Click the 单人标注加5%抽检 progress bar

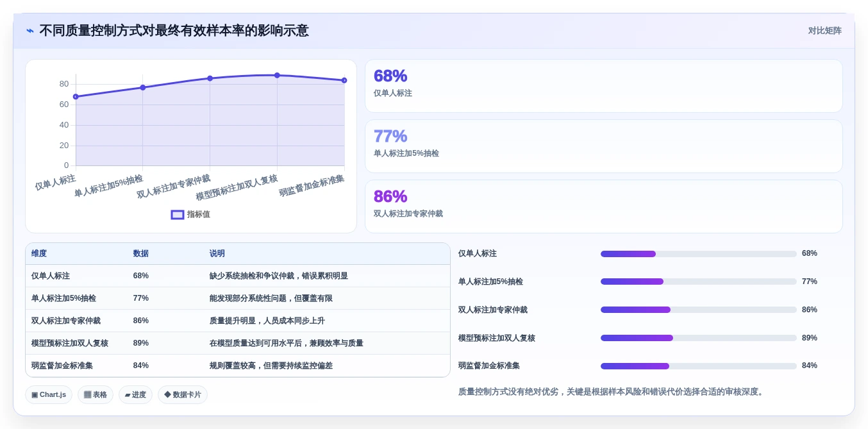point(699,282)
